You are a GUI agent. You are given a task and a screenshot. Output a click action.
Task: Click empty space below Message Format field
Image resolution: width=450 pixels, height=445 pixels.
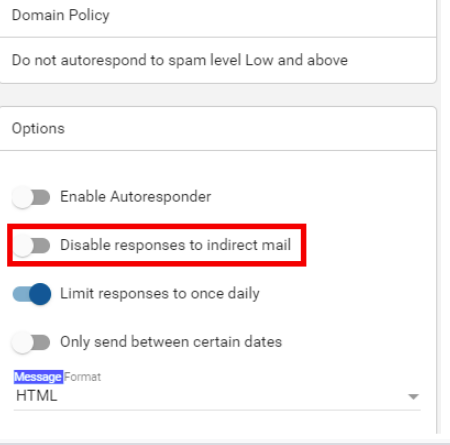point(217,422)
